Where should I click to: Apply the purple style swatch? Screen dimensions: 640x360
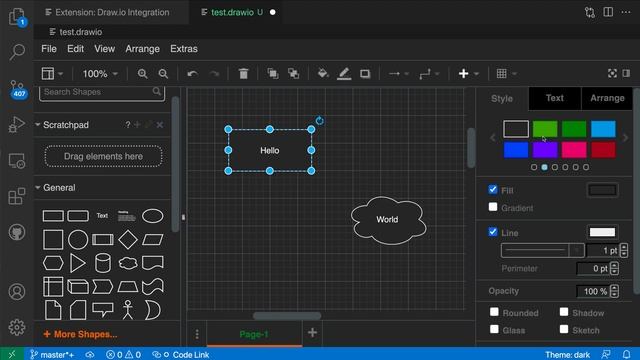click(545, 150)
